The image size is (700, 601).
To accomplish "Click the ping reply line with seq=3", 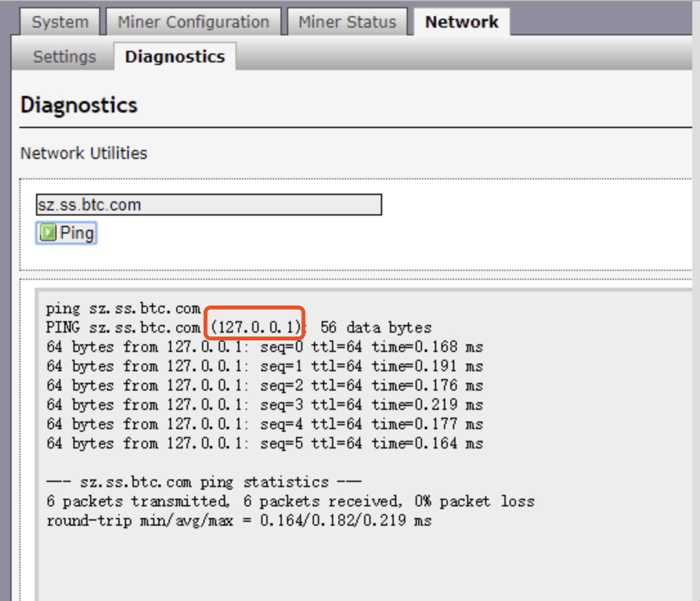I will point(264,405).
